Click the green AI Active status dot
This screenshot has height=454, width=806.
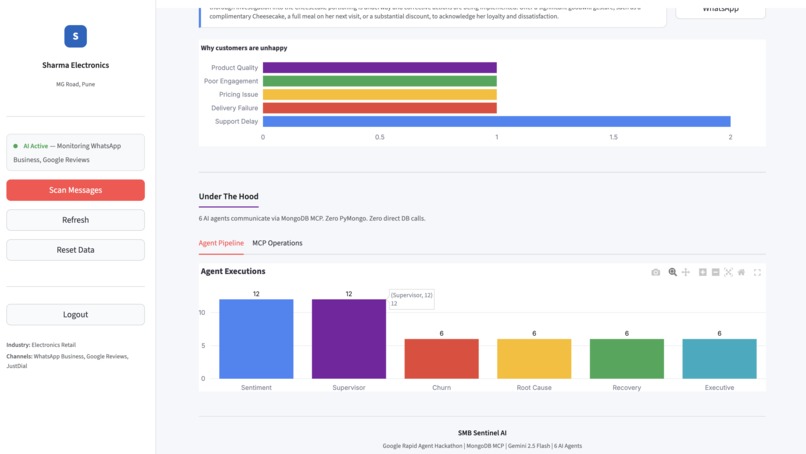[x=15, y=146]
